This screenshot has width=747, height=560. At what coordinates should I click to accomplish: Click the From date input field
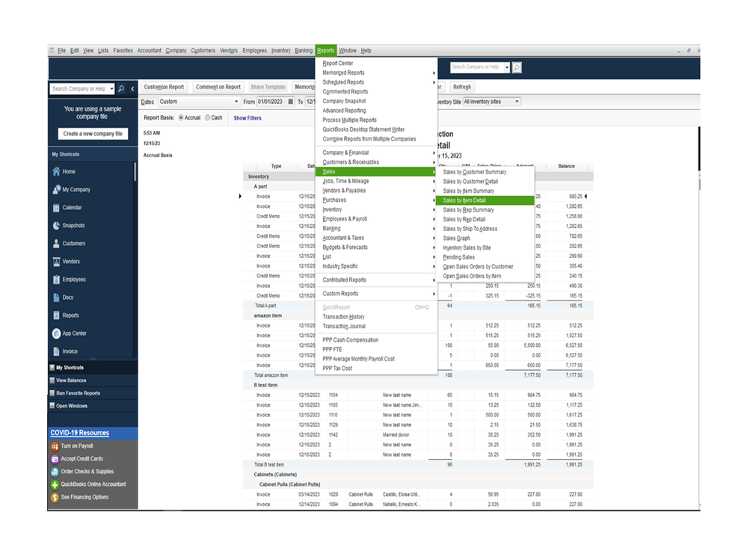point(271,102)
